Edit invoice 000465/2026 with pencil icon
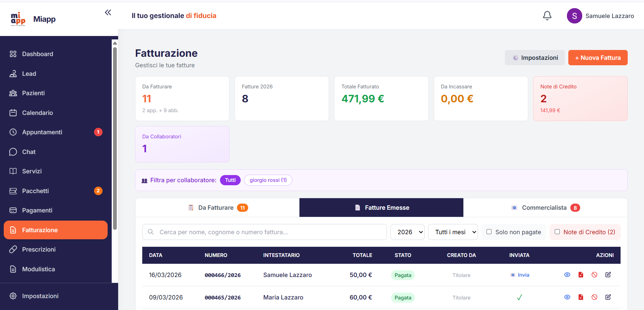This screenshot has width=644, height=310. coord(608,297)
